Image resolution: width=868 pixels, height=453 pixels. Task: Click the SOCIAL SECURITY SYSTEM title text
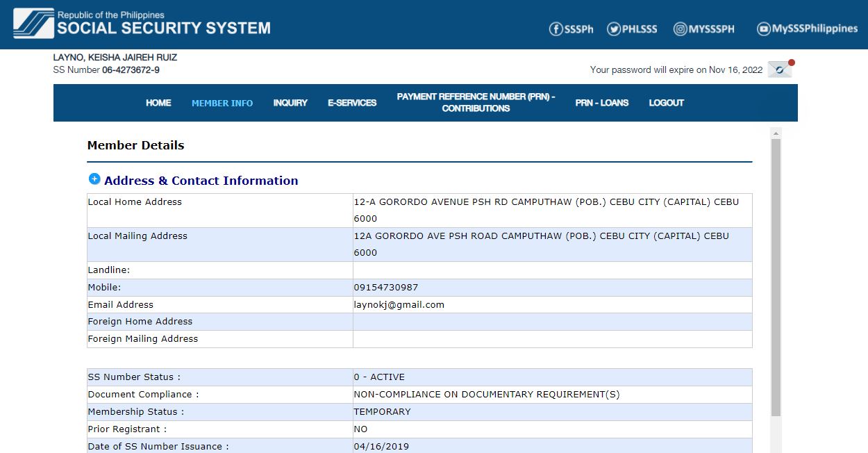(164, 28)
